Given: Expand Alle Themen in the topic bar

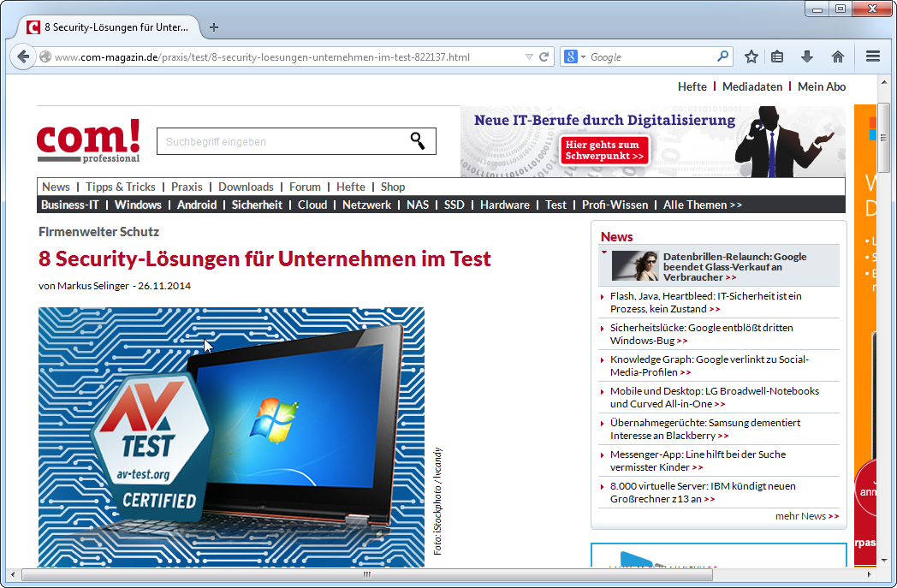Looking at the screenshot, I should point(702,205).
